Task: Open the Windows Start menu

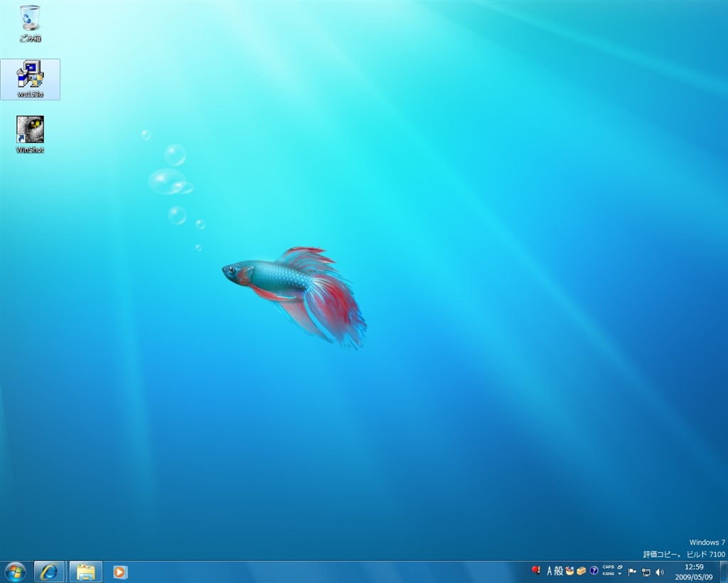Action: click(x=15, y=571)
